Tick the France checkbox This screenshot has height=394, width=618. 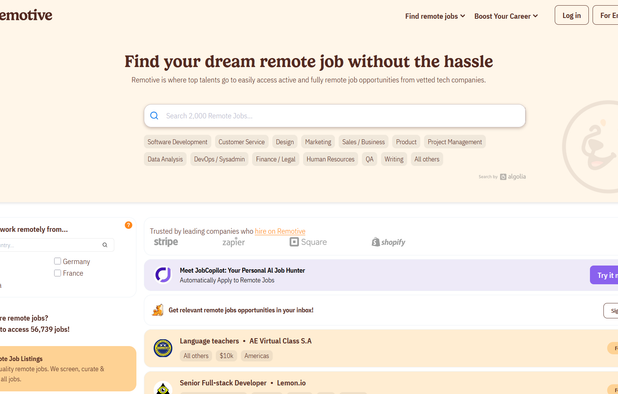pos(58,273)
